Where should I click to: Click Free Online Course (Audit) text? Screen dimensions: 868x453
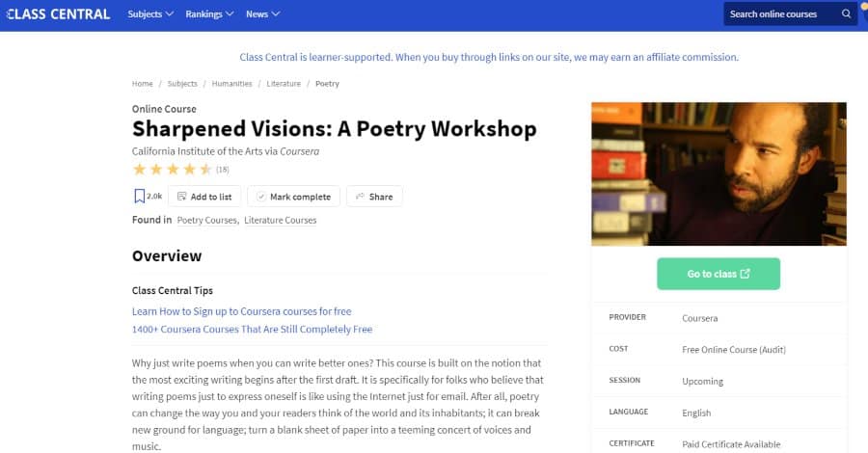pyautogui.click(x=734, y=350)
